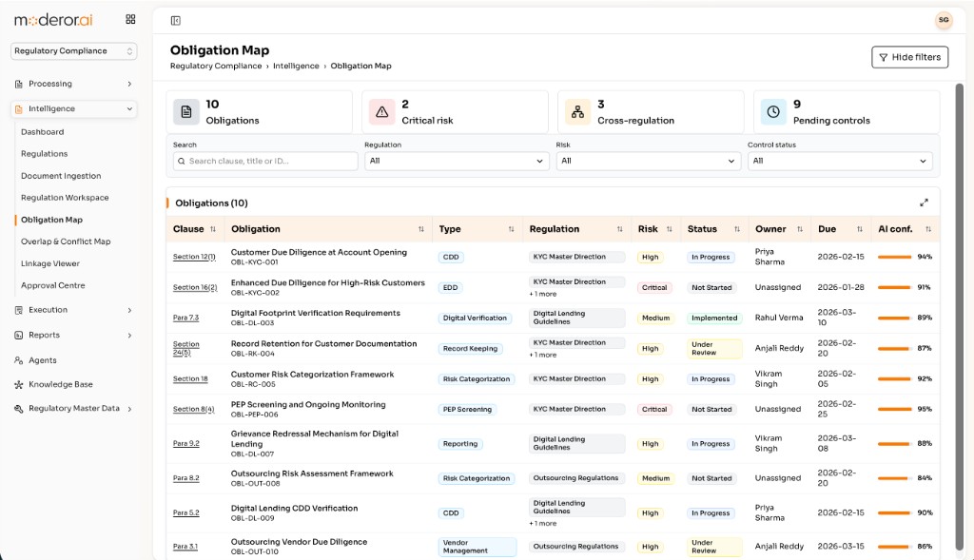Click the Intelligence sidebar icon
Image resolution: width=974 pixels, height=560 pixels.
(19, 108)
